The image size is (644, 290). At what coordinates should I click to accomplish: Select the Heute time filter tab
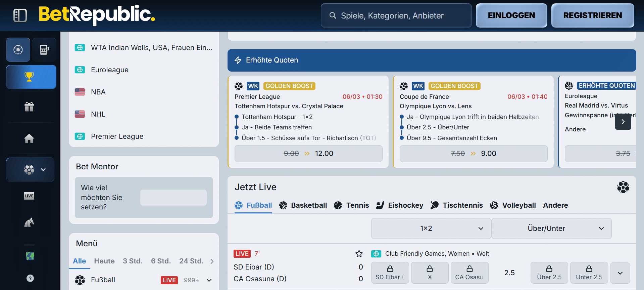point(104,261)
